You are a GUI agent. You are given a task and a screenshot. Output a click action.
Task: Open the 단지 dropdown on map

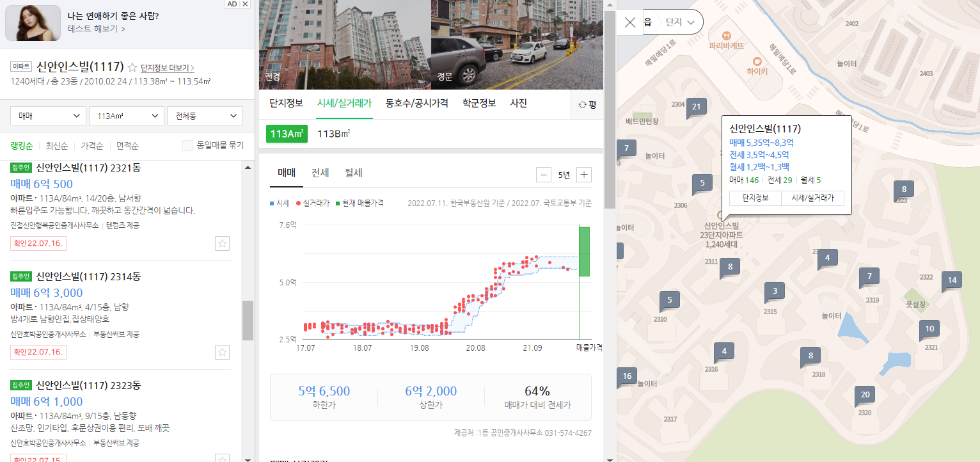pyautogui.click(x=680, y=22)
